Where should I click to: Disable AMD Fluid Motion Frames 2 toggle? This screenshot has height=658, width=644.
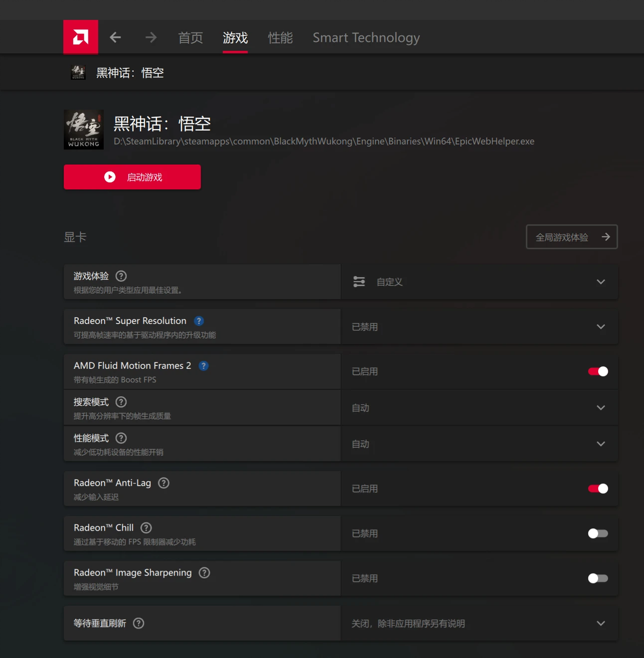(x=598, y=372)
